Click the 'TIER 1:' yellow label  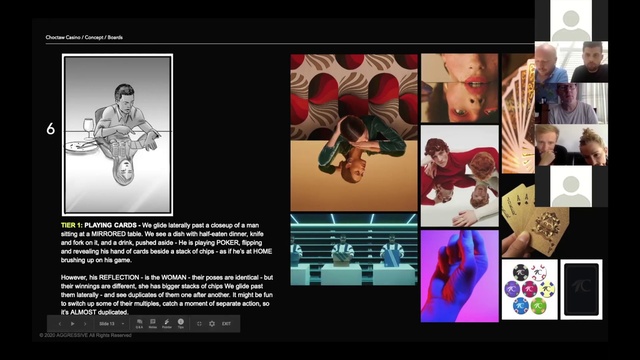click(x=72, y=225)
